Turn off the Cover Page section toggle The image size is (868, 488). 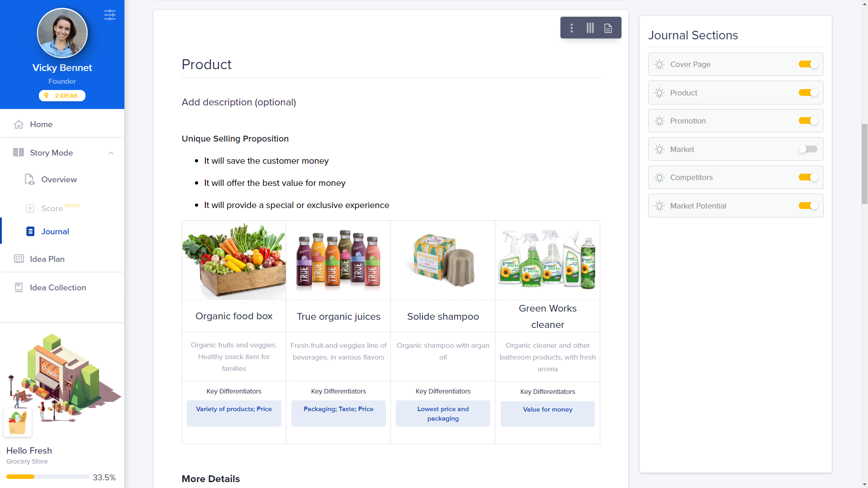click(807, 64)
